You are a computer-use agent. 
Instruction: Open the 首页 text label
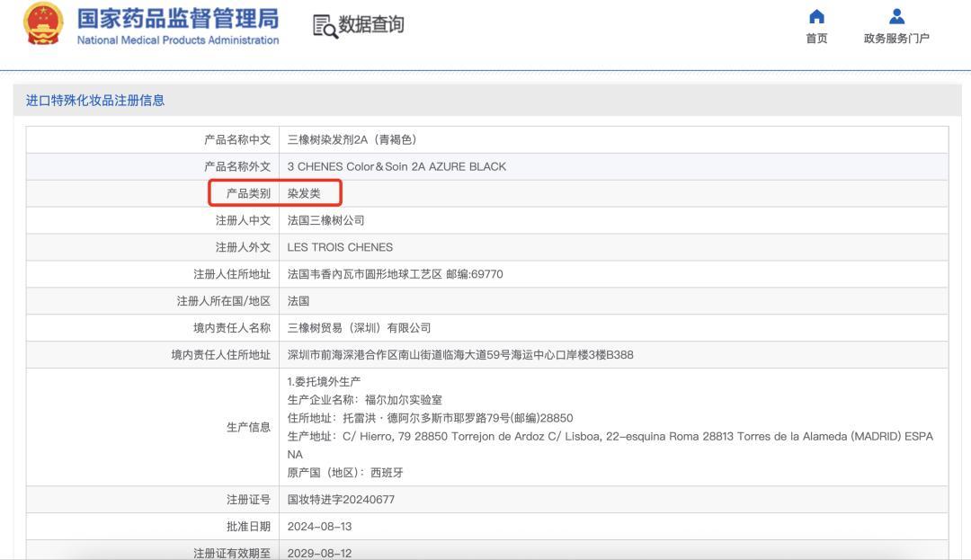(816, 39)
